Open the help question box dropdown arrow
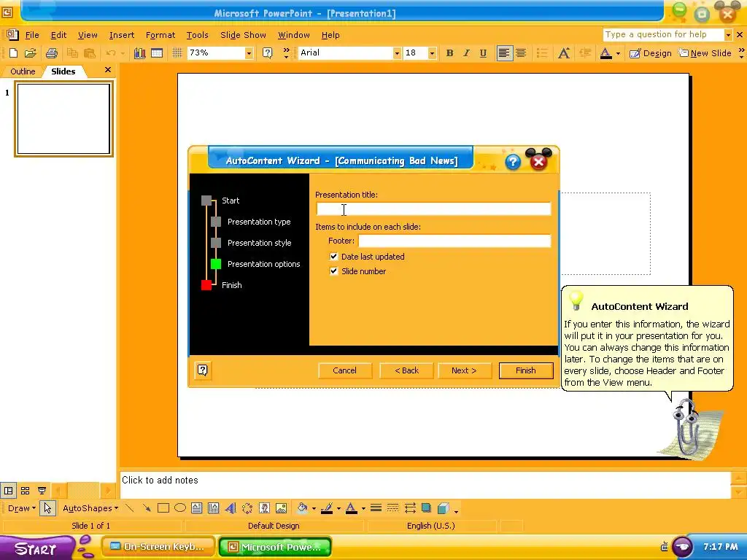Image resolution: width=747 pixels, height=560 pixels. (x=728, y=35)
